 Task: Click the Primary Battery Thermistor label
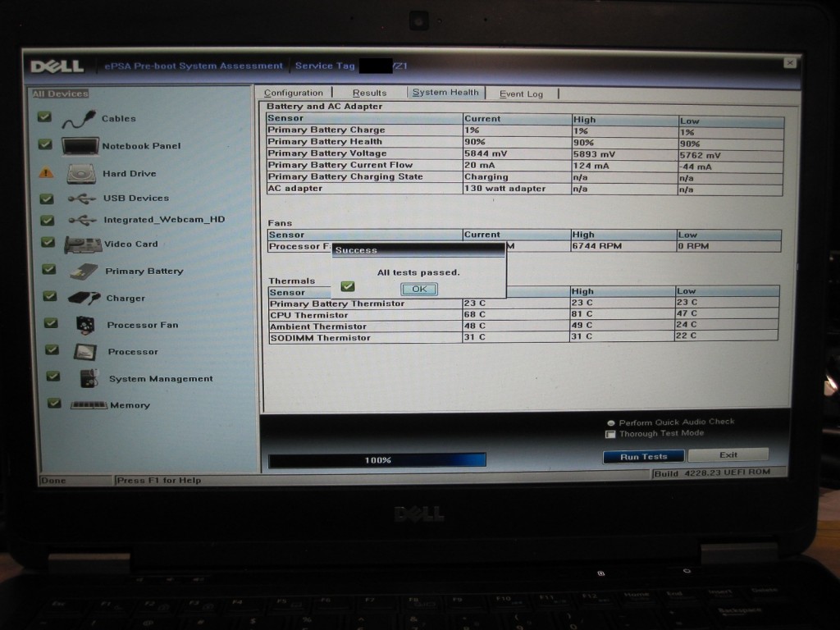coord(337,304)
